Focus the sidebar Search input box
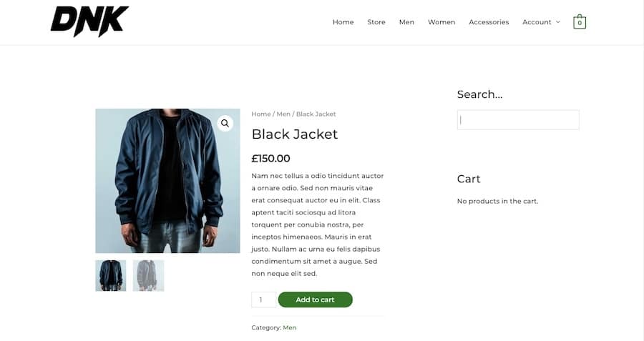The height and width of the screenshot is (341, 644). point(518,120)
